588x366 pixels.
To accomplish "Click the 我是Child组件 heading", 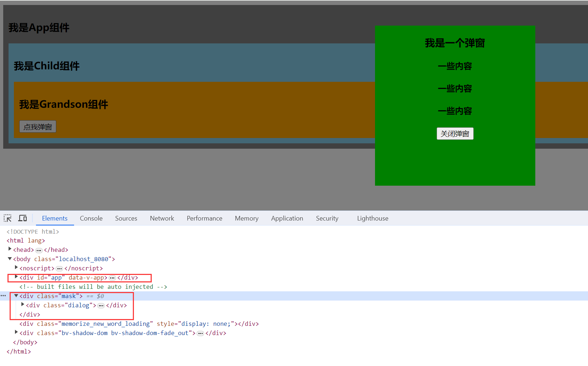I will click(47, 66).
